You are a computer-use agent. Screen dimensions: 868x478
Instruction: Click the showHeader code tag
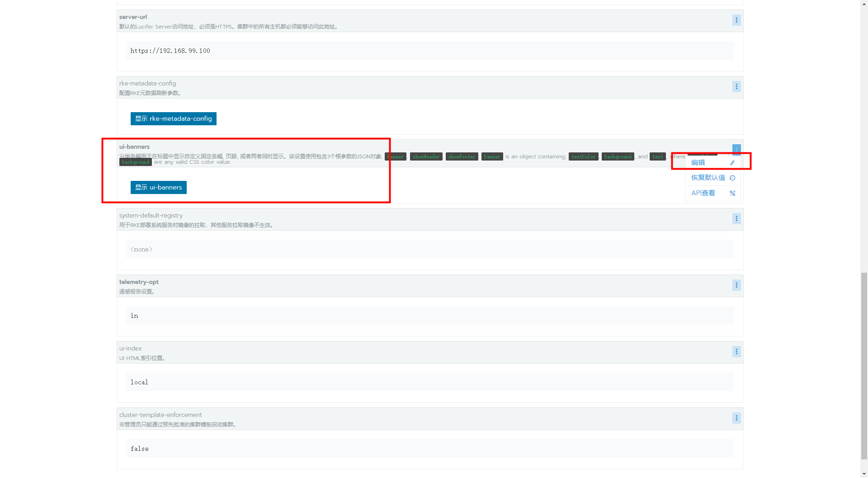tap(426, 156)
